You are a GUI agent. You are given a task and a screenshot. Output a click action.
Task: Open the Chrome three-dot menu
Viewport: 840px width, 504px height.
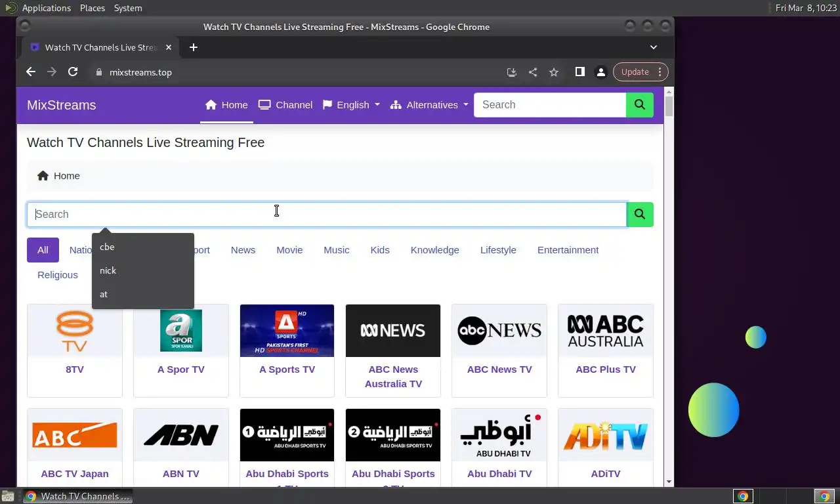[660, 72]
